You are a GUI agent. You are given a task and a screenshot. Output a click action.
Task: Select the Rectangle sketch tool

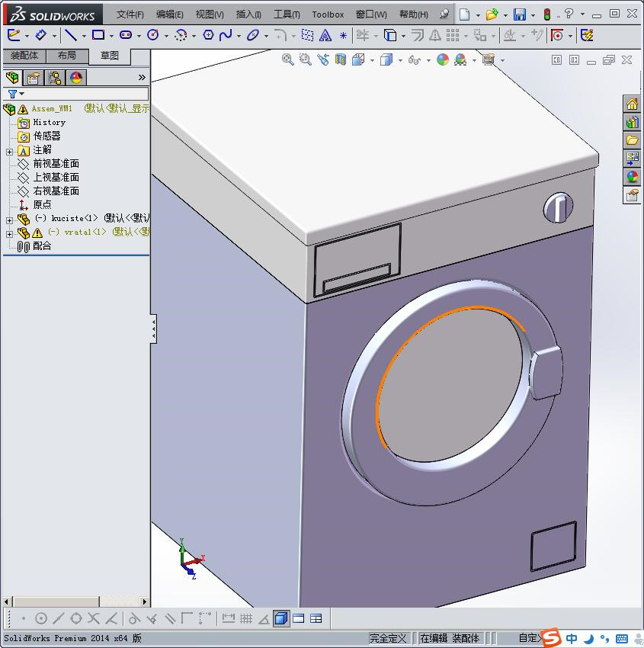coord(98,35)
